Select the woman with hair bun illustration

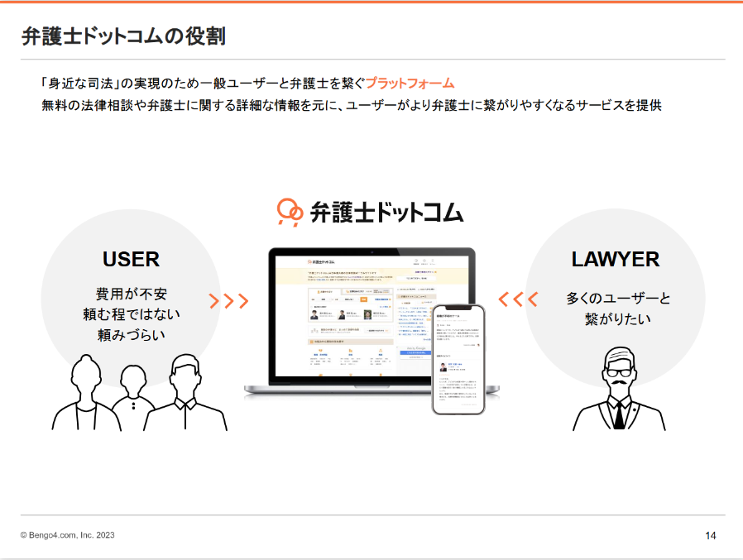(86, 393)
